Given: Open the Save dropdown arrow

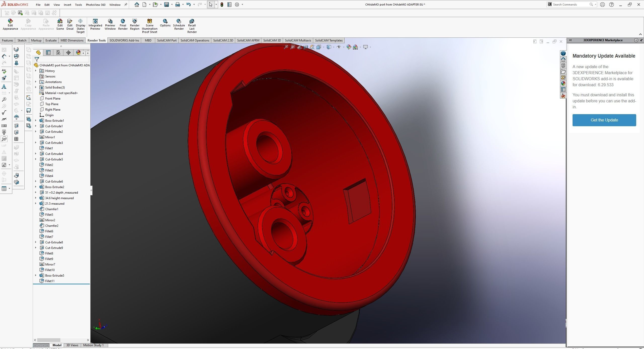Looking at the screenshot, I should (x=172, y=5).
